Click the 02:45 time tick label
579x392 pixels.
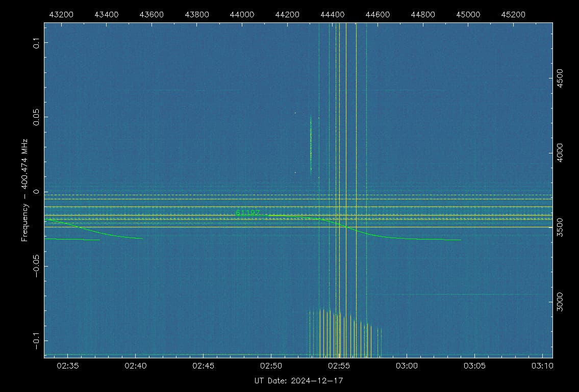[204, 366]
